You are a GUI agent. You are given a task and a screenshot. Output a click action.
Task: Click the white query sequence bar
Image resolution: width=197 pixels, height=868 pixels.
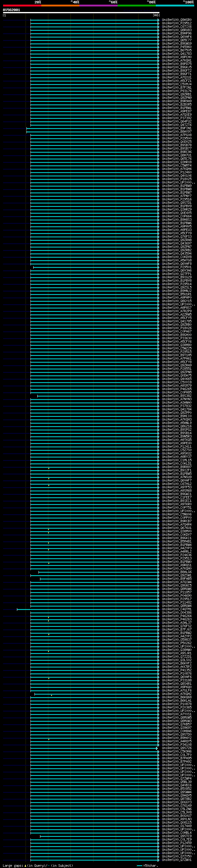81,13
